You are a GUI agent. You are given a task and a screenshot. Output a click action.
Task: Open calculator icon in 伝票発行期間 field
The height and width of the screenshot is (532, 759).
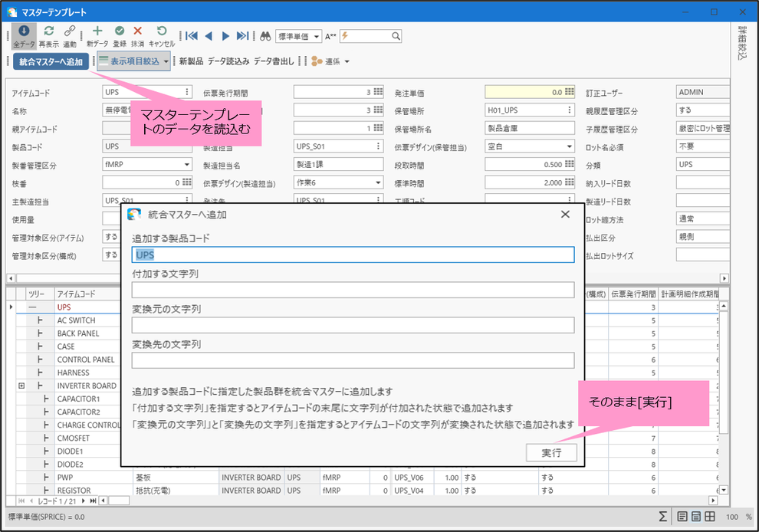point(378,92)
